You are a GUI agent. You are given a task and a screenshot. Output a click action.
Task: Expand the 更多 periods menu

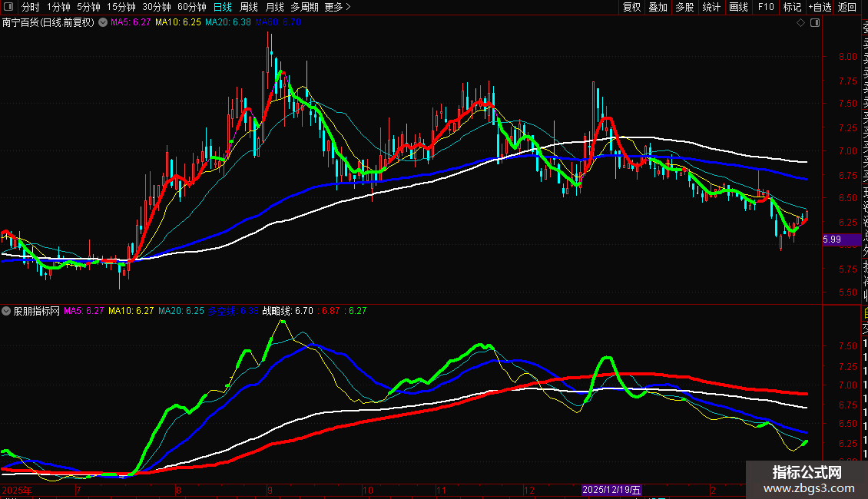337,7
